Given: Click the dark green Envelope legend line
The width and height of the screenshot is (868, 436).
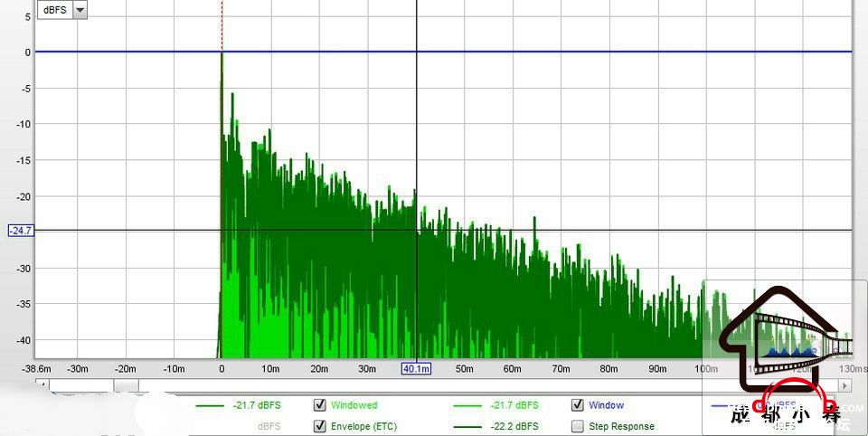Looking at the screenshot, I should click(467, 427).
